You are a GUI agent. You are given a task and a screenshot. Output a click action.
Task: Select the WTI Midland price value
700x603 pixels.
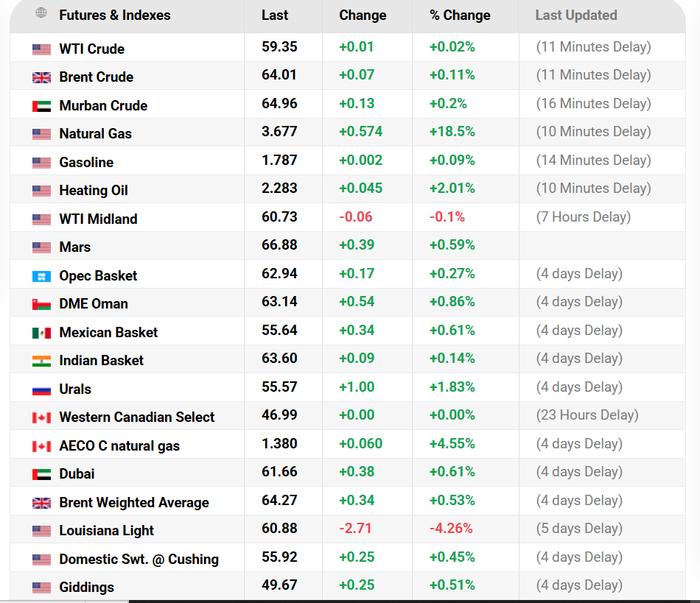280,218
